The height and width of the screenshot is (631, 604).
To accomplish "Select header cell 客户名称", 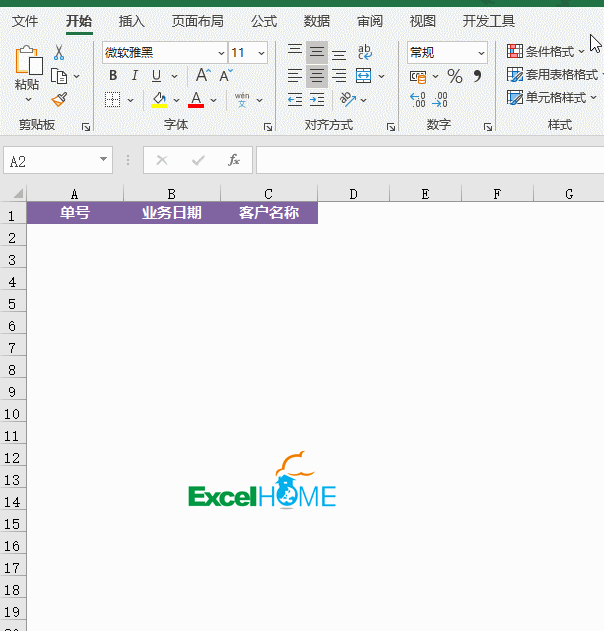I will (269, 213).
